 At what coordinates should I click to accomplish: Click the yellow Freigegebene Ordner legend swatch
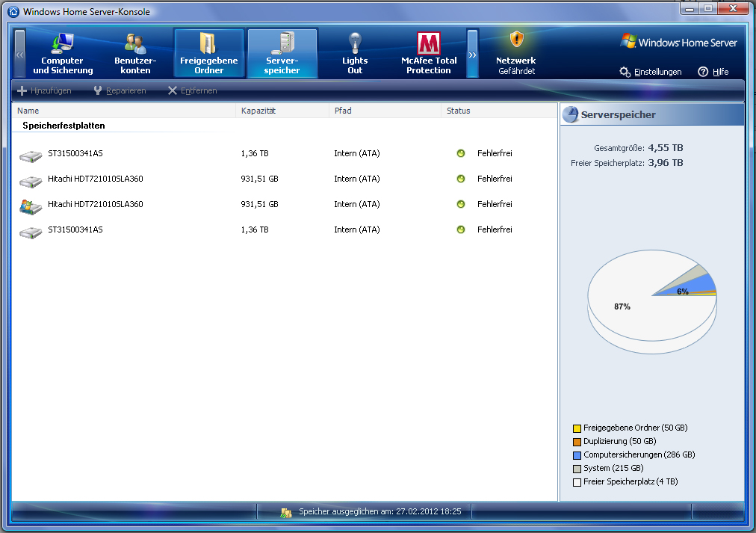coord(577,428)
